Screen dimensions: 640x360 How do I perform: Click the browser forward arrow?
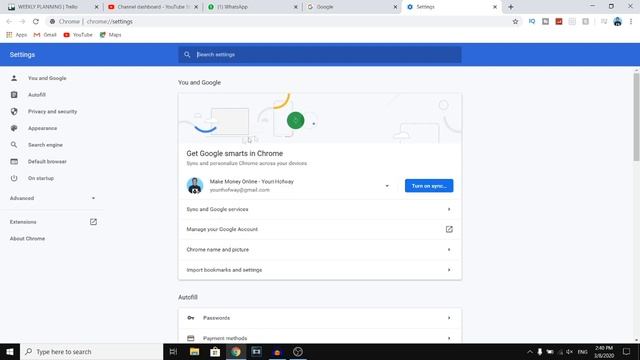(22, 21)
